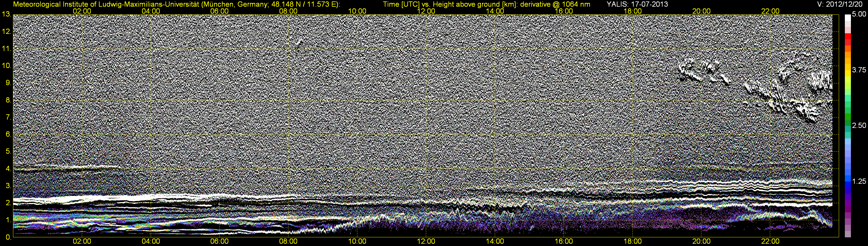868x246 pixels.
Task: Click the 2 km height axis label
Action: (x=8, y=203)
